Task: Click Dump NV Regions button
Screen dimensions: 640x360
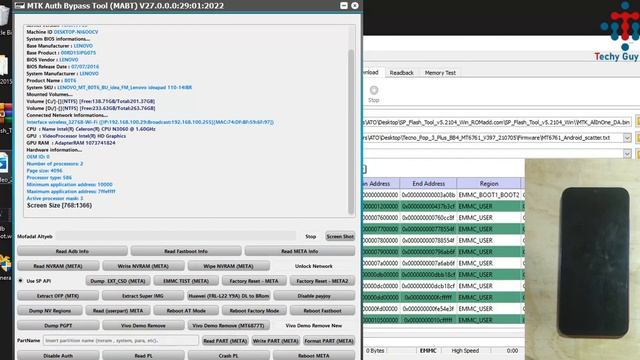Action: [x=50, y=311]
